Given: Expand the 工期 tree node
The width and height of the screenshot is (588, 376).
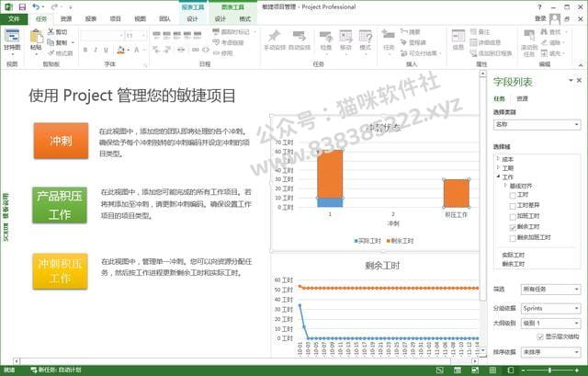Looking at the screenshot, I should click(x=498, y=167).
